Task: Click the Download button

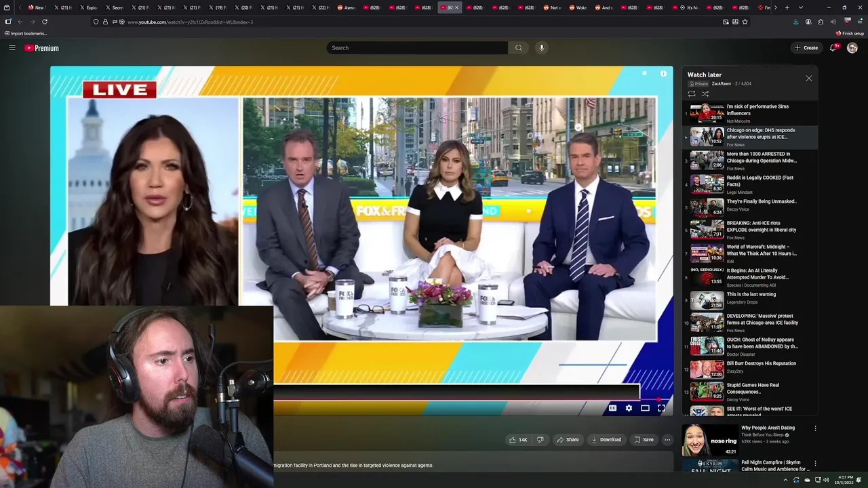Action: click(x=606, y=440)
